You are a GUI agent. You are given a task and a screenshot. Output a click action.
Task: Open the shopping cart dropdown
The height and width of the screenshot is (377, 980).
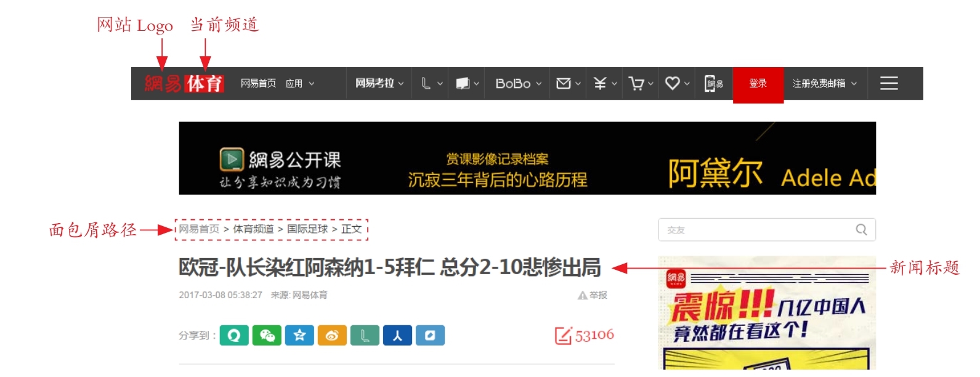tap(641, 83)
